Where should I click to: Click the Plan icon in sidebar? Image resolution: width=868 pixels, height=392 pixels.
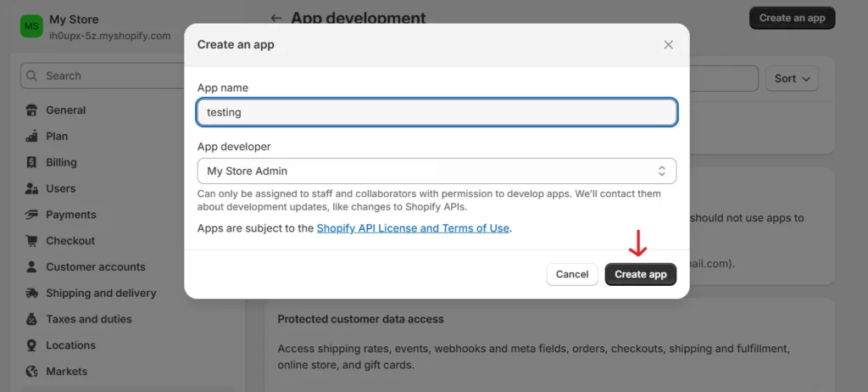32,137
